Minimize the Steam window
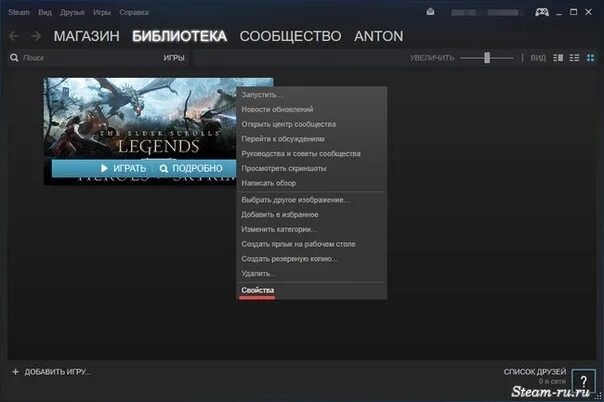 coord(559,13)
